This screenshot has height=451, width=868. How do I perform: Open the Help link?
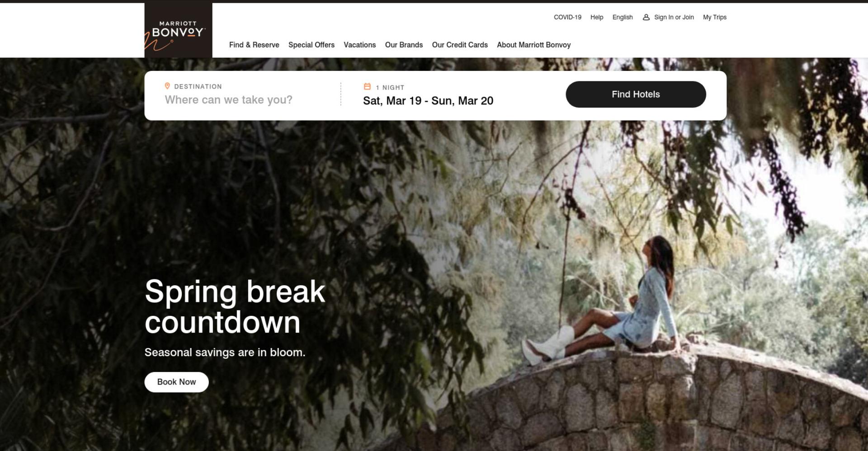pos(597,17)
